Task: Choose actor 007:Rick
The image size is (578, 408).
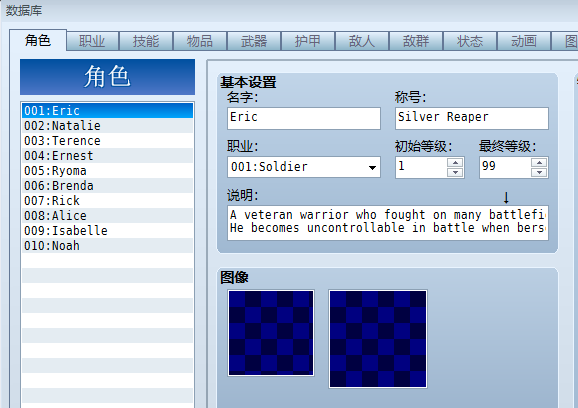Action: 107,200
